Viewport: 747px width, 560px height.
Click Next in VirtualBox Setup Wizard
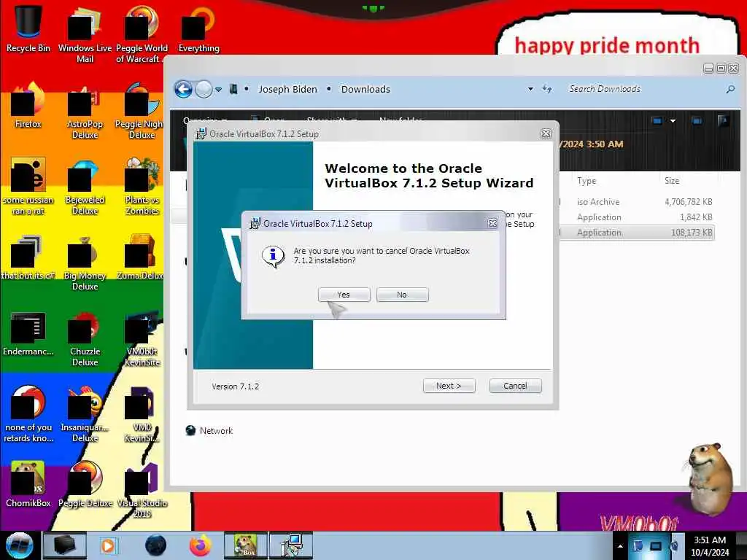point(449,386)
